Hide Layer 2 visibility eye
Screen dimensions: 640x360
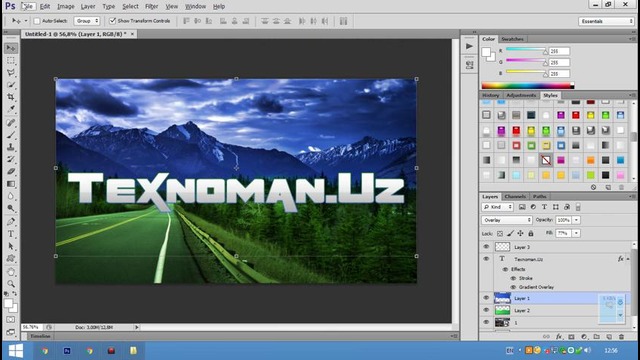(486, 310)
